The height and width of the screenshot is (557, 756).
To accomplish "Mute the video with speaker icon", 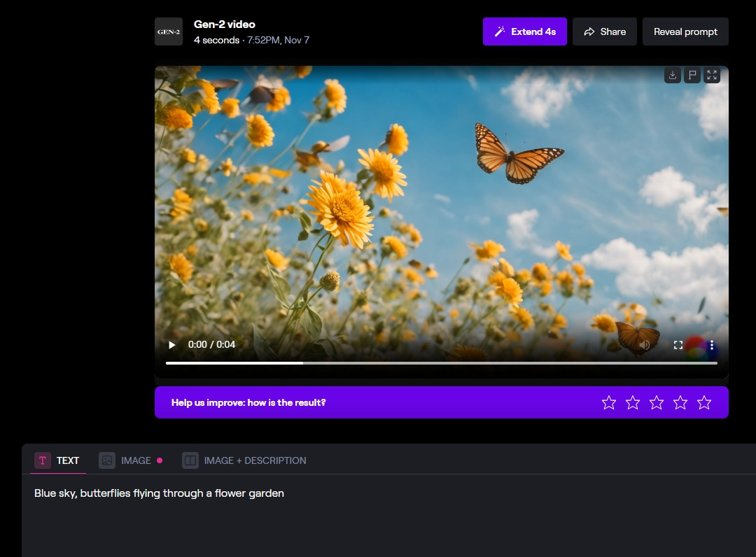I will pos(645,344).
